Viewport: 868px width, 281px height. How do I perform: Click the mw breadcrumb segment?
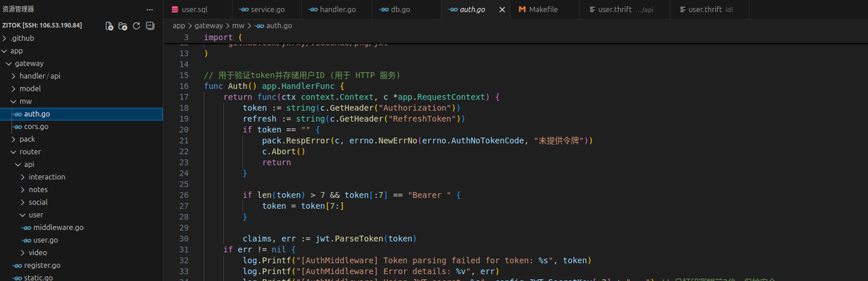238,26
